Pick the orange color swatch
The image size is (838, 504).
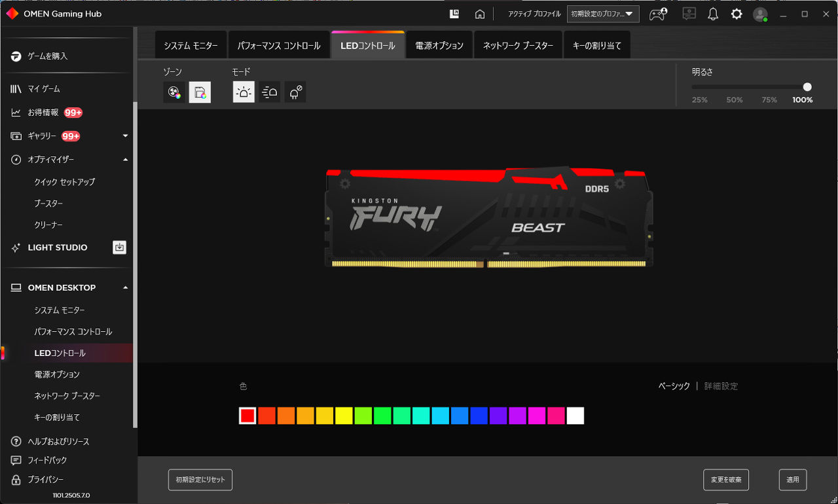tap(286, 416)
